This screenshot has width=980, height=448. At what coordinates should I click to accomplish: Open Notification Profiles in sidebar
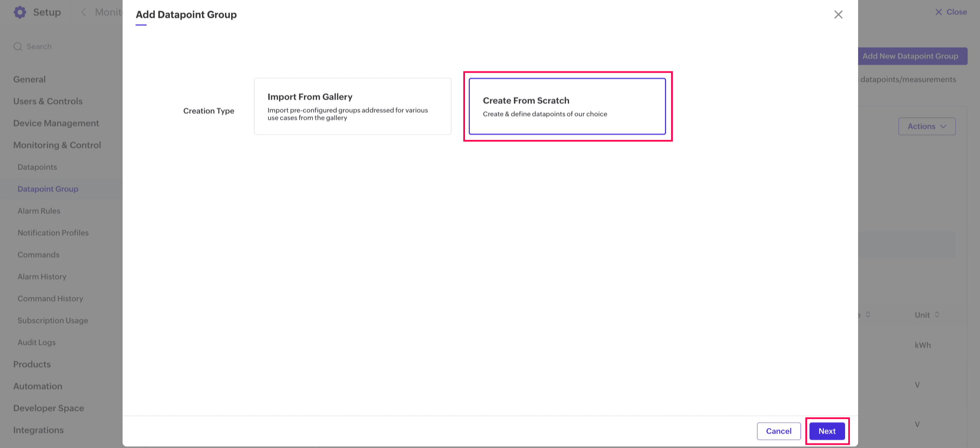click(x=53, y=233)
